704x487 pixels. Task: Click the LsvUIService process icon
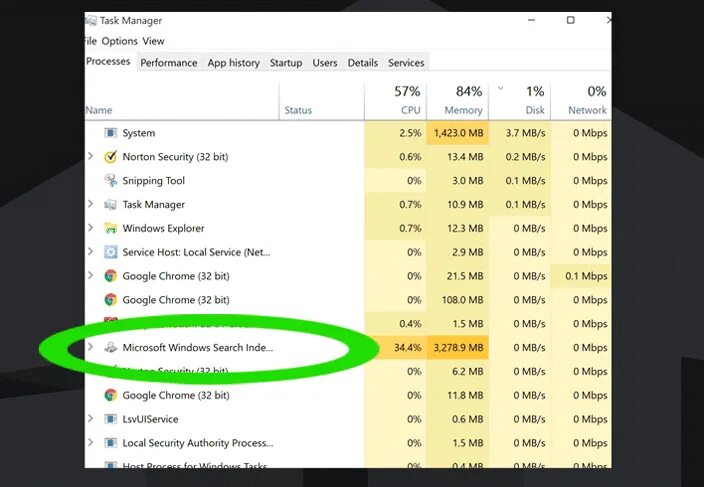[110, 419]
